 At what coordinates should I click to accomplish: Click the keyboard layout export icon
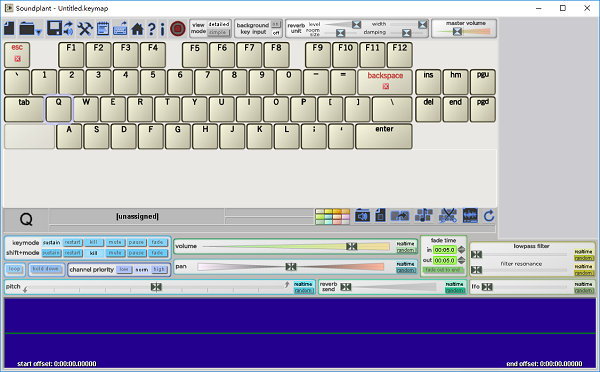tap(120, 29)
